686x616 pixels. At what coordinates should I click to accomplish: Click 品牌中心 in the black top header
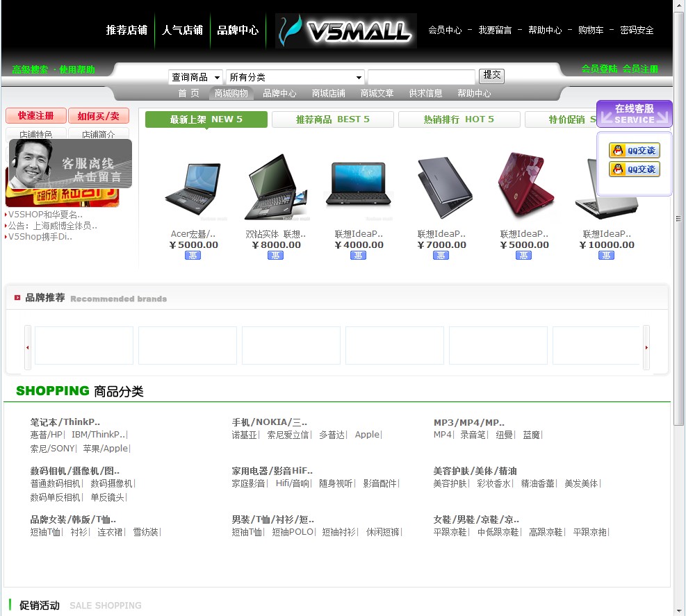click(238, 30)
